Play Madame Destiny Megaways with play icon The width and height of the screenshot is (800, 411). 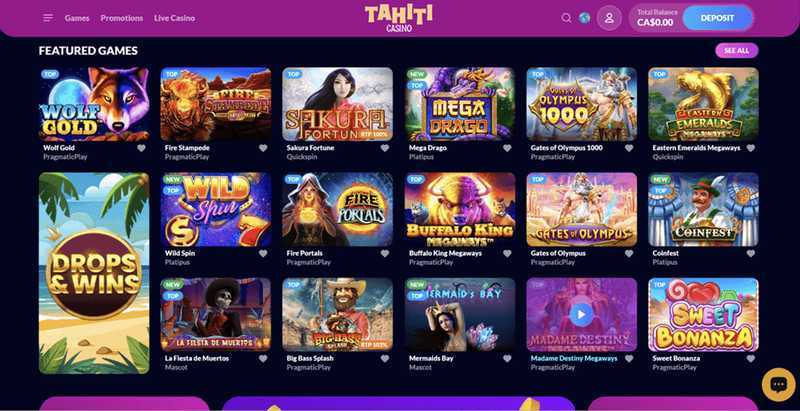point(581,315)
